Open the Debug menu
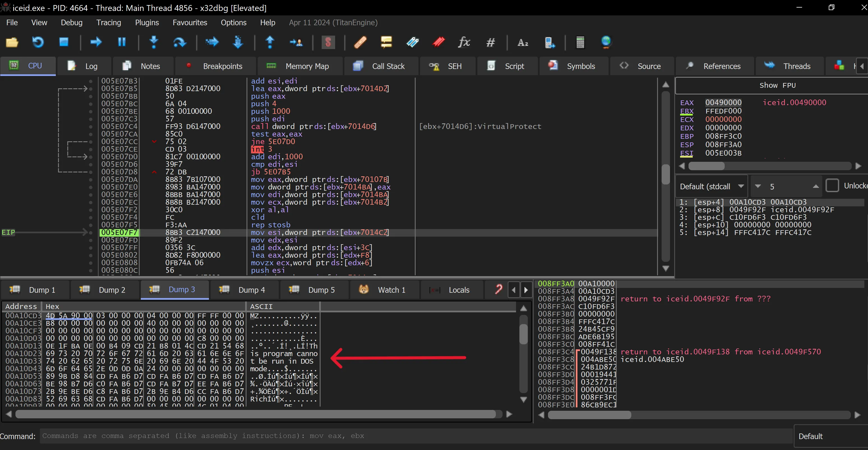Screen dimensions: 868x450 pyautogui.click(x=72, y=22)
